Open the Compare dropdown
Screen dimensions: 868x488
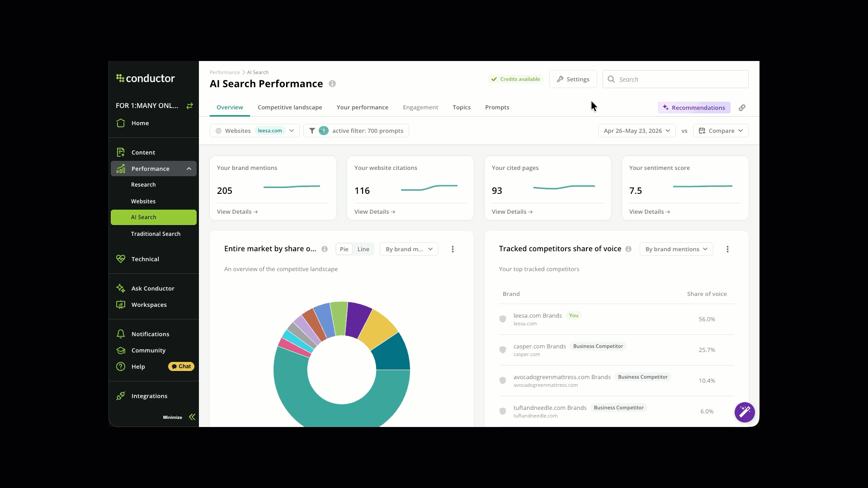click(x=721, y=131)
